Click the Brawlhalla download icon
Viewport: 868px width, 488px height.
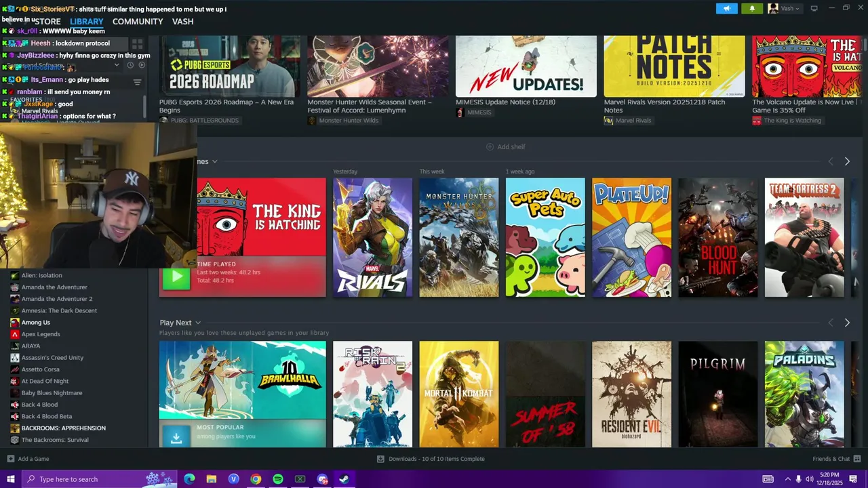(176, 438)
